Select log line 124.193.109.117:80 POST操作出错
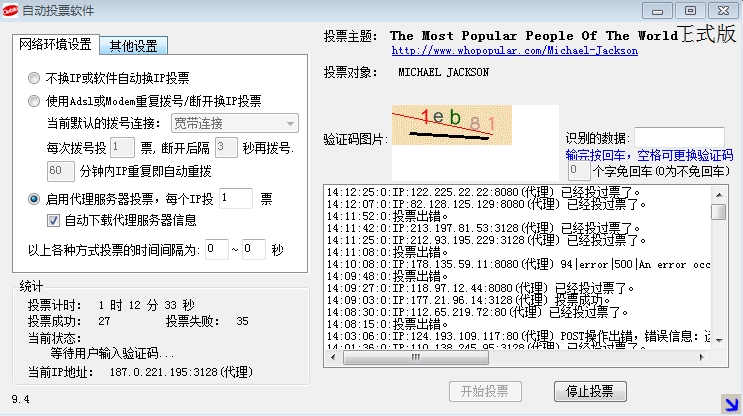 point(518,336)
